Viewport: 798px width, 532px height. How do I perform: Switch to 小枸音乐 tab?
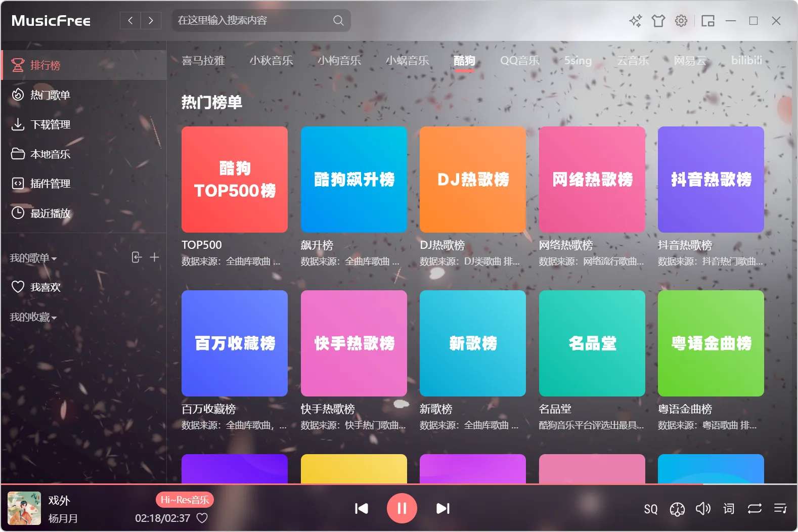coord(339,61)
